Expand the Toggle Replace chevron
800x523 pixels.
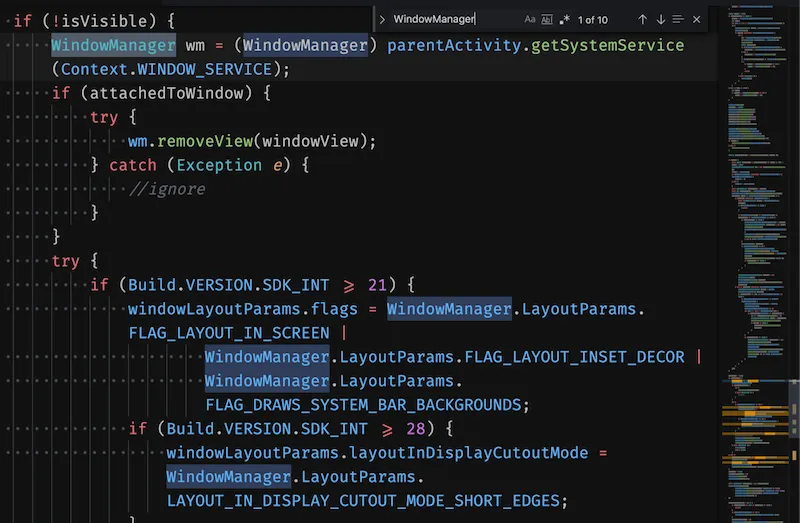[x=382, y=19]
